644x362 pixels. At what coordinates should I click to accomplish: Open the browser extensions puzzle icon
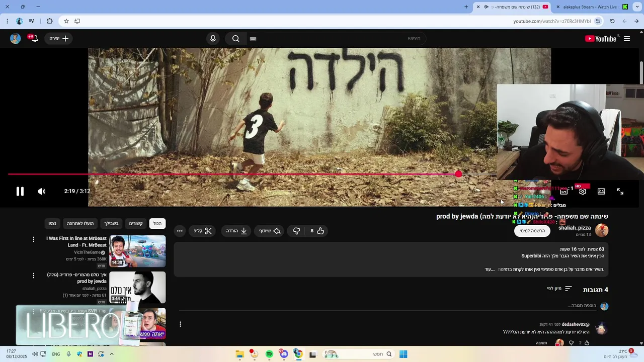[49, 21]
